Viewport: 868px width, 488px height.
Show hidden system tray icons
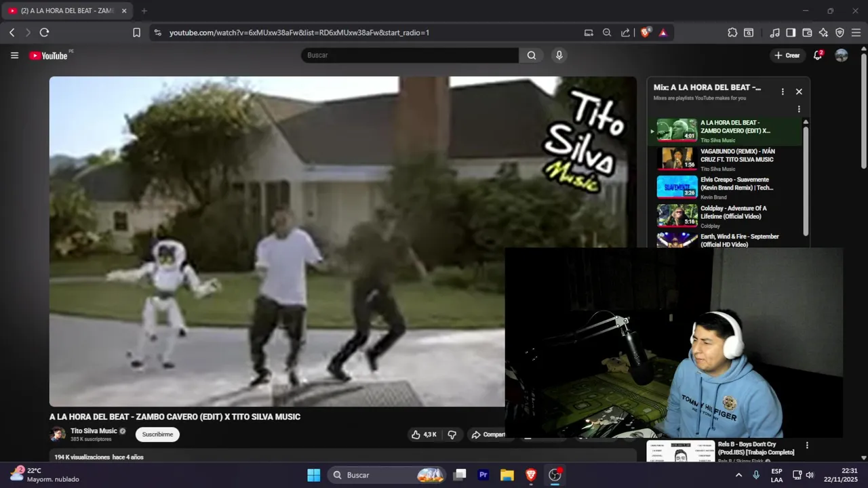738,475
